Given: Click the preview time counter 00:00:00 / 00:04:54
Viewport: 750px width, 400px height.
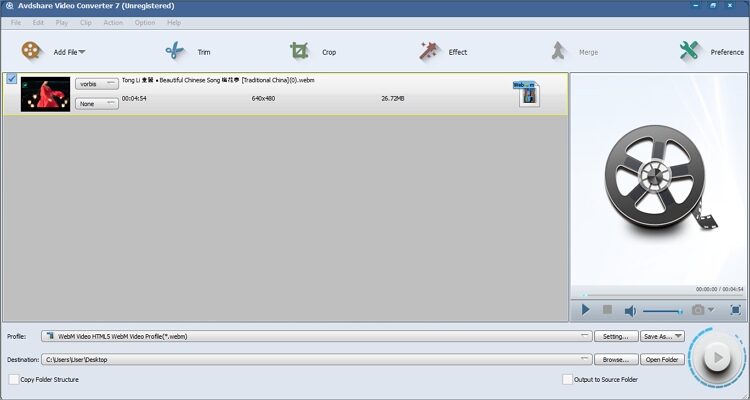Looking at the screenshot, I should (719, 289).
